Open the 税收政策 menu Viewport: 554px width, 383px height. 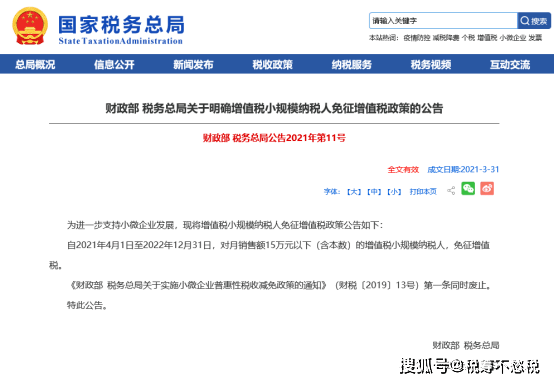pyautogui.click(x=272, y=64)
